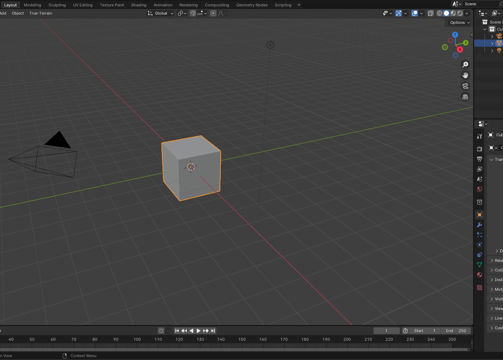Jump to the timeline end frame
The width and height of the screenshot is (503, 360).
coord(213,331)
